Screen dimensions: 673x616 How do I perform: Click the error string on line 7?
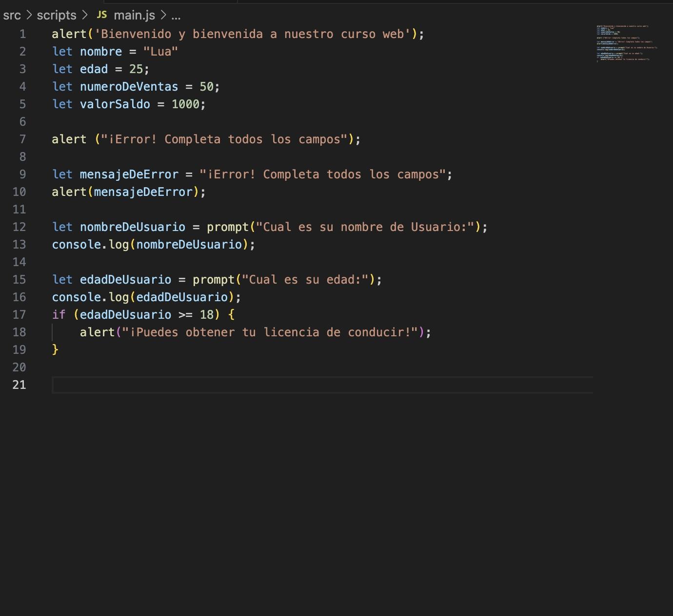224,139
